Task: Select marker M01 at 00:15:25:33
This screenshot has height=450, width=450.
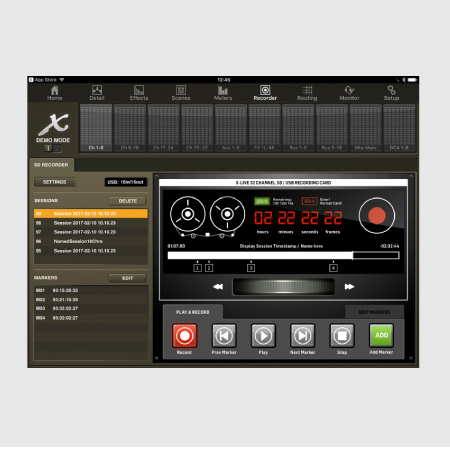Action: [91, 290]
